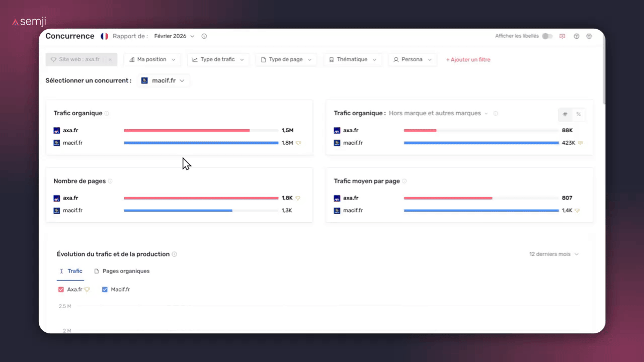Uncheck the Macif.fr chart legend checkbox
Viewport: 644px width, 362px height.
pos(105,290)
